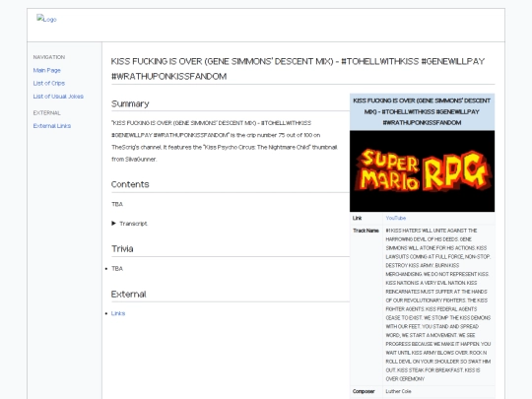This screenshot has height=399, width=532.
Task: Click the EXTERNAL sidebar label
Action: [x=47, y=112]
